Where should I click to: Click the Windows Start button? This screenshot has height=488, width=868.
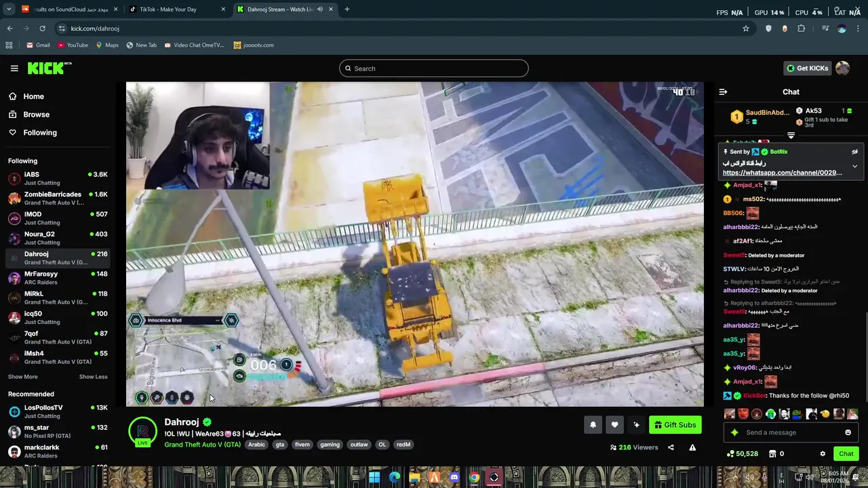pos(374,477)
